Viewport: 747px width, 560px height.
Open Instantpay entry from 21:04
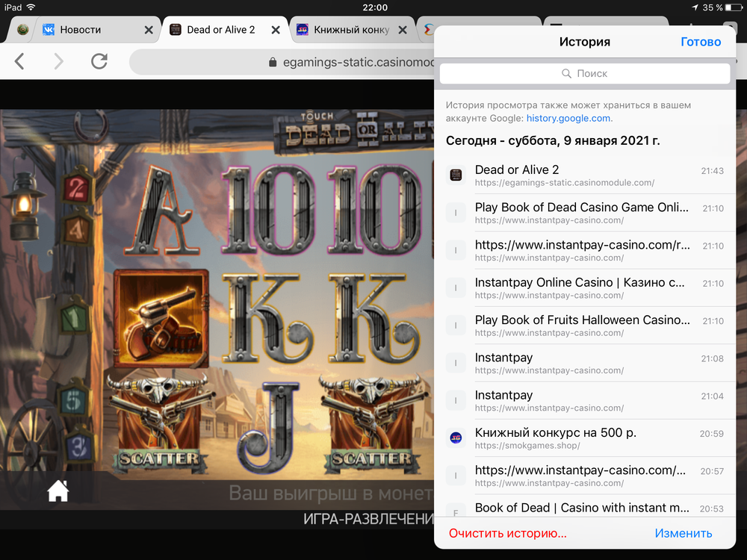pos(585,400)
